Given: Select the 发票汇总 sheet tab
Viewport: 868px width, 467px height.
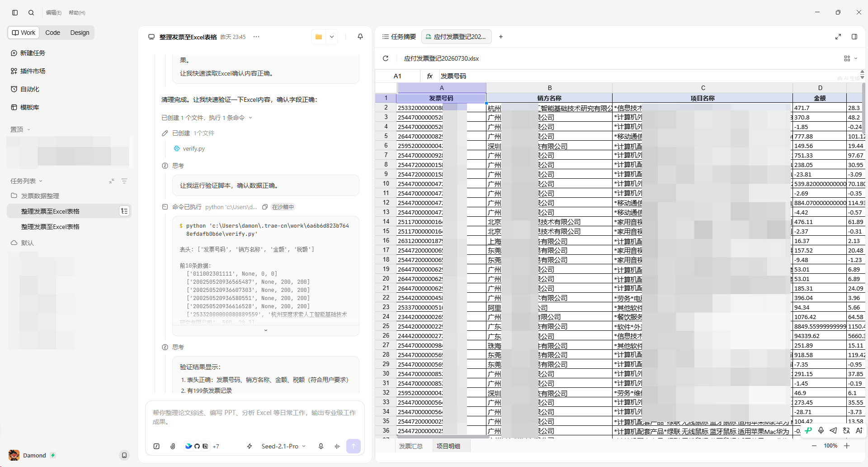Looking at the screenshot, I should click(x=410, y=446).
